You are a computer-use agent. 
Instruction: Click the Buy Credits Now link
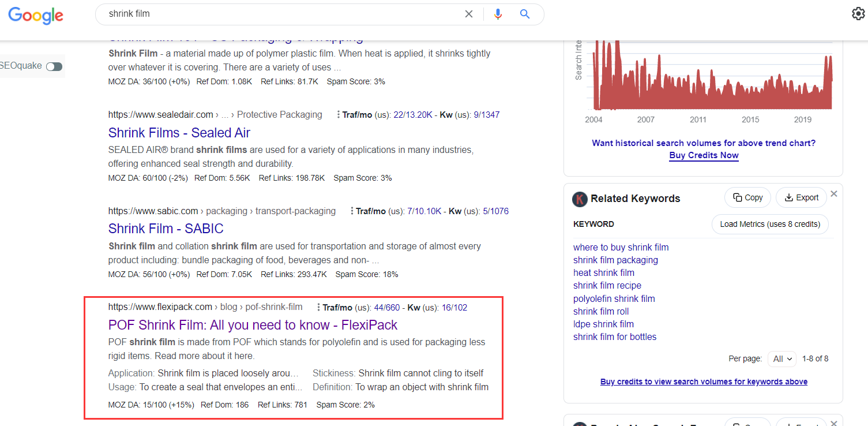click(x=704, y=155)
